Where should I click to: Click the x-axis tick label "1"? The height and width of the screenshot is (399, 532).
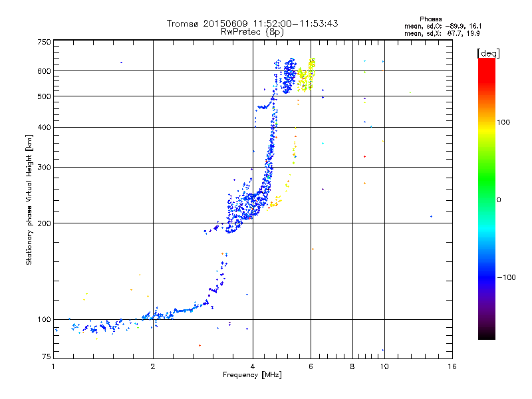[53, 366]
